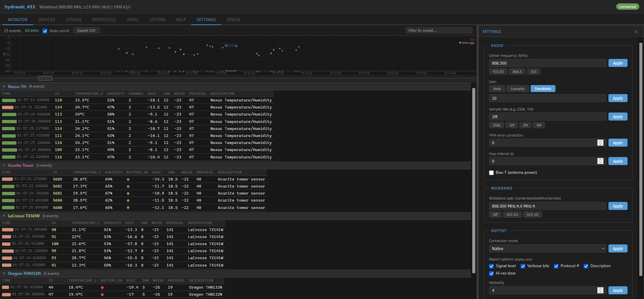Apply the gain value 10
The height and width of the screenshot is (299, 644).
tap(618, 99)
